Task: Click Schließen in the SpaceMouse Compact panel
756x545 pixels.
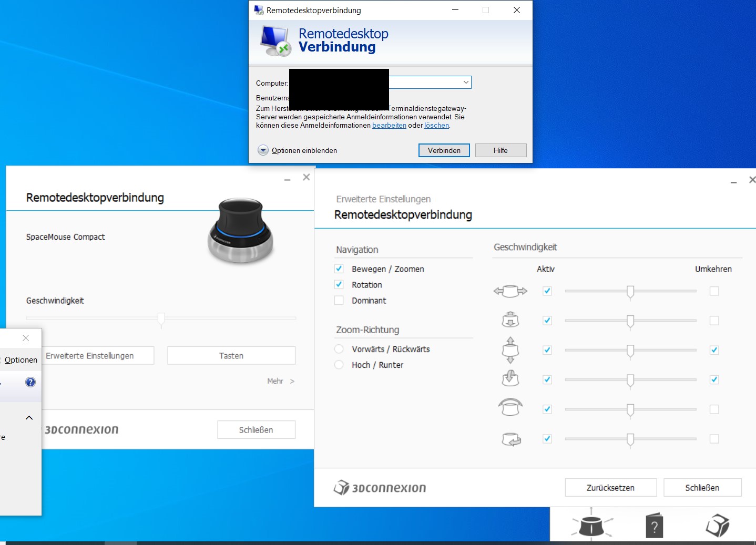Action: (x=256, y=429)
